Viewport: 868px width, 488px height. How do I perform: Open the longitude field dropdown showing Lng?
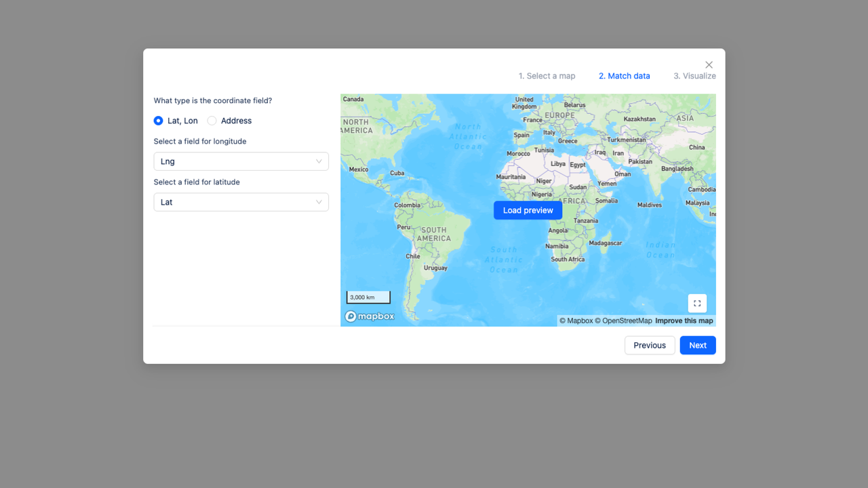click(x=241, y=161)
